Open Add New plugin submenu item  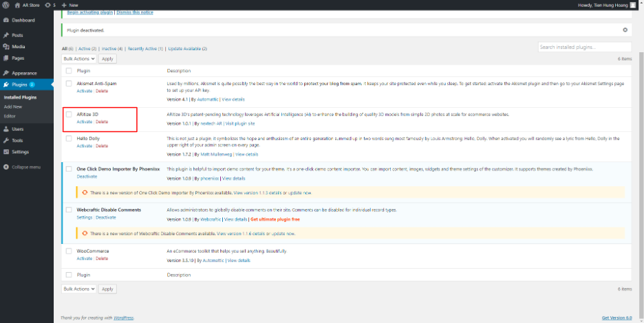[x=13, y=107]
